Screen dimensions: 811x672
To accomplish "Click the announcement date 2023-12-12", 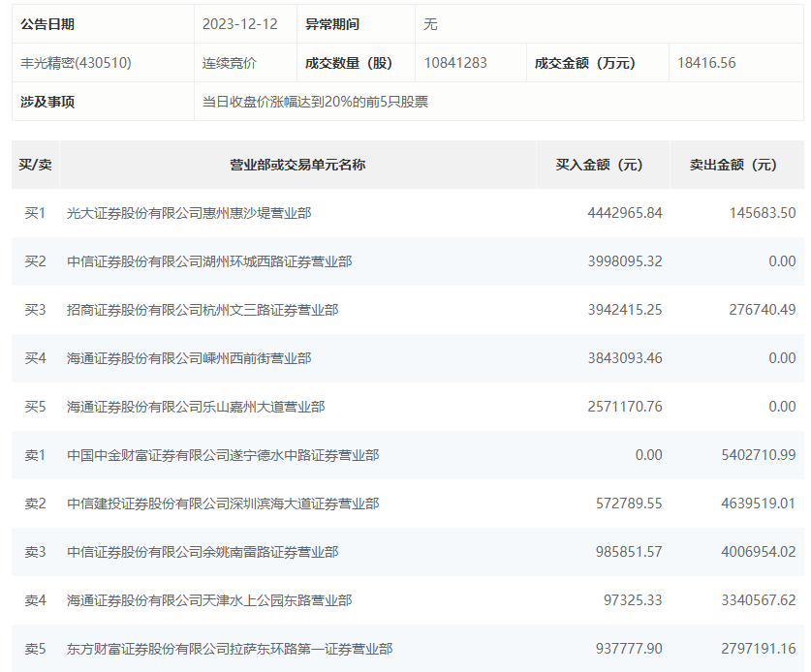I will pyautogui.click(x=239, y=24).
